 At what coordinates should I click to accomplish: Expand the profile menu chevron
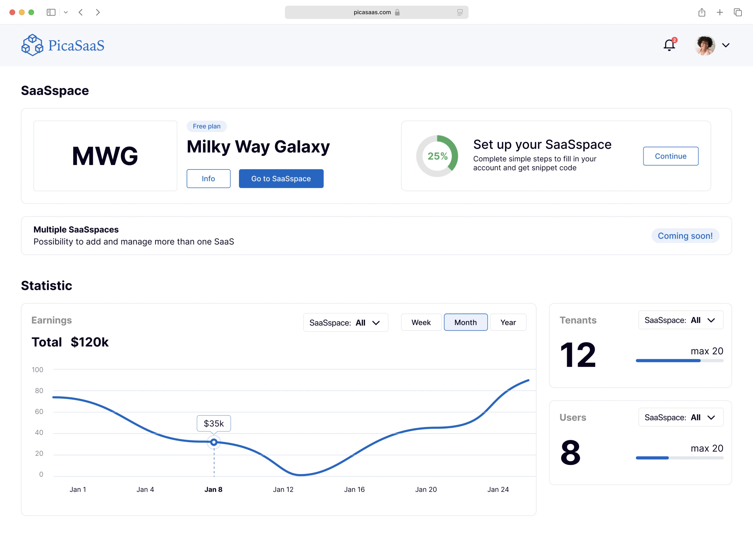(x=726, y=45)
